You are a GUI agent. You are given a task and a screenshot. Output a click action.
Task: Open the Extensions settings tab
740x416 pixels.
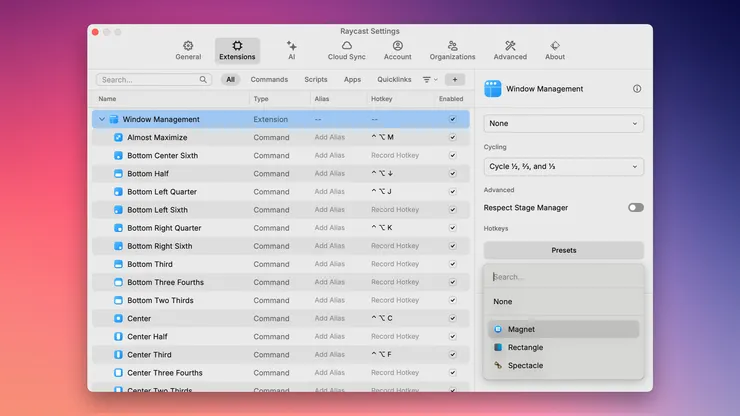click(237, 50)
